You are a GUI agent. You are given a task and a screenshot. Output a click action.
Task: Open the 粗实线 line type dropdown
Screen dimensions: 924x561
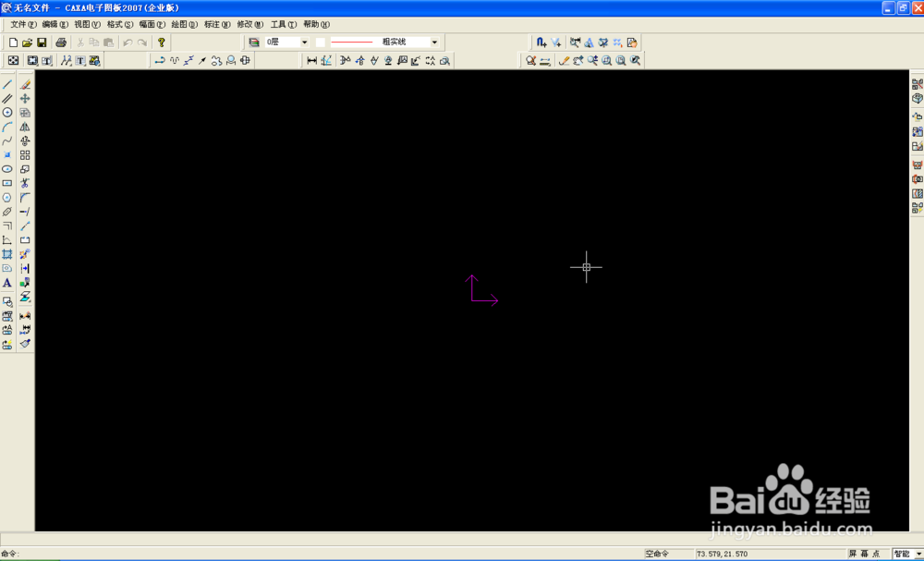pyautogui.click(x=434, y=43)
